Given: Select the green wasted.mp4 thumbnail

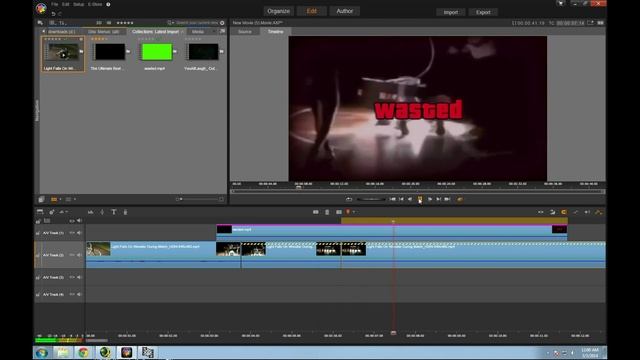Looking at the screenshot, I should [157, 52].
